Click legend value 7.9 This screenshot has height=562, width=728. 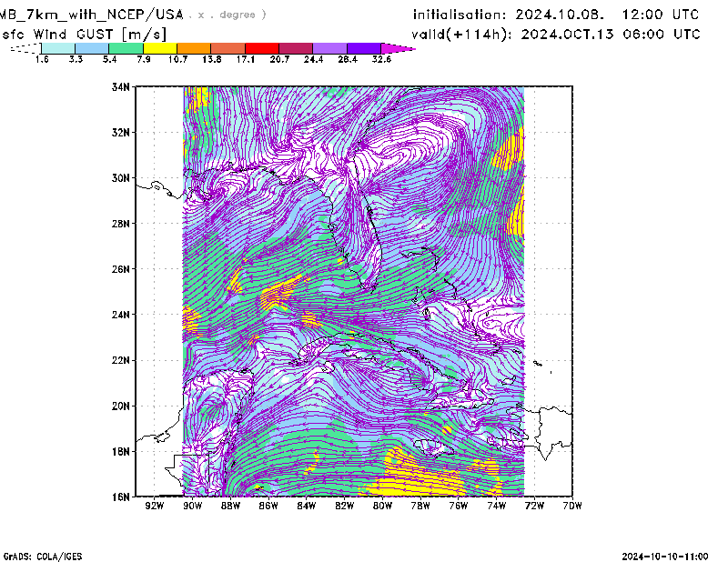(x=144, y=59)
